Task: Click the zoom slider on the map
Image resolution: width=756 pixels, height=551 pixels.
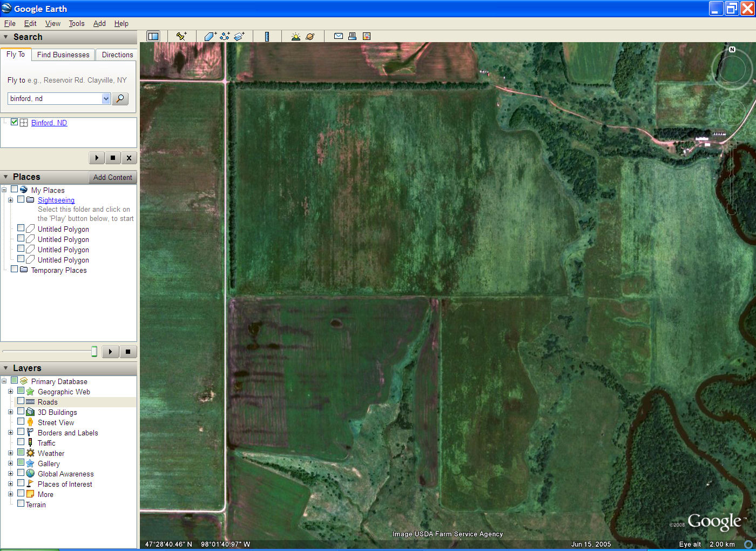Action: click(x=732, y=176)
